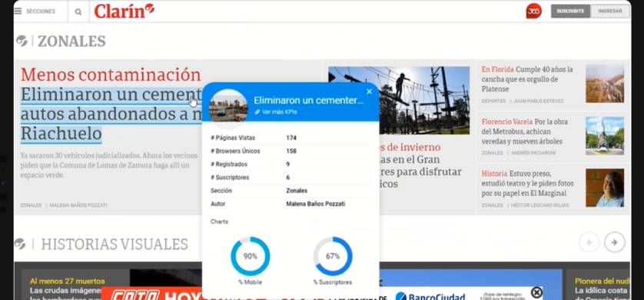Click the Zonales section logo icon
This screenshot has height=300, width=644.
(x=22, y=41)
